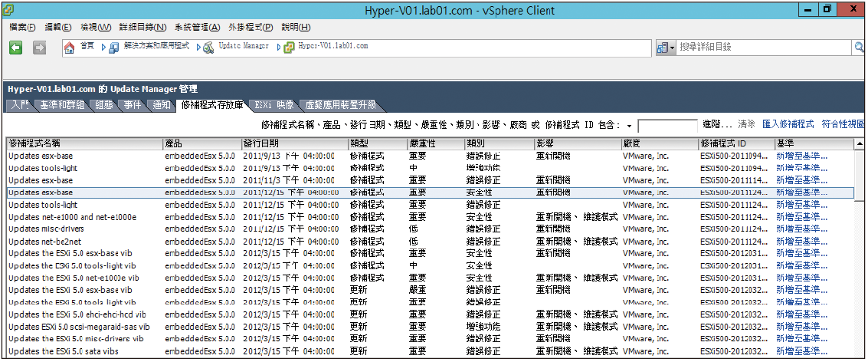Open the 檔案(F) menu
868x362 pixels.
coord(22,27)
